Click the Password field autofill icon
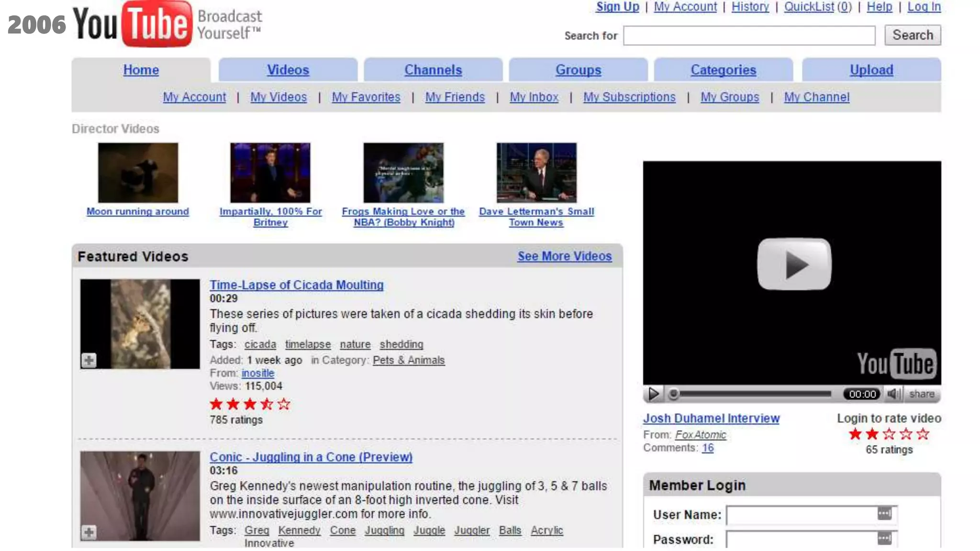The width and height of the screenshot is (980, 551). click(884, 538)
